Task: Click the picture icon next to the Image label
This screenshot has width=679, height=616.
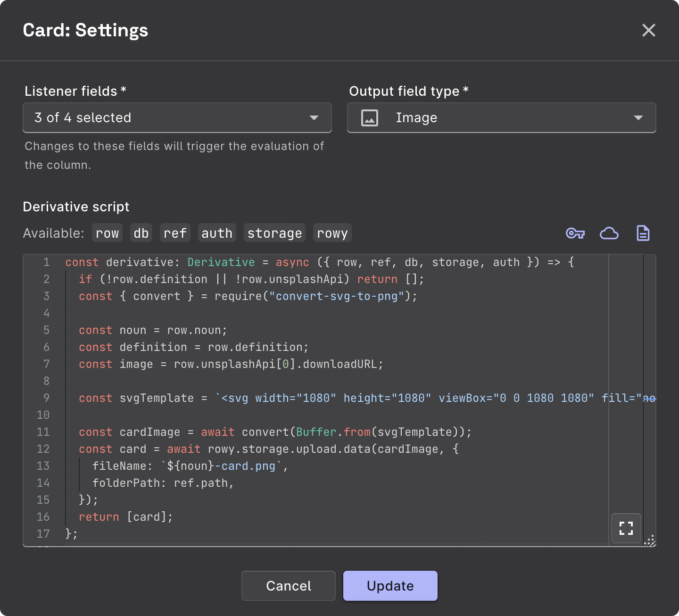Action: click(x=370, y=117)
